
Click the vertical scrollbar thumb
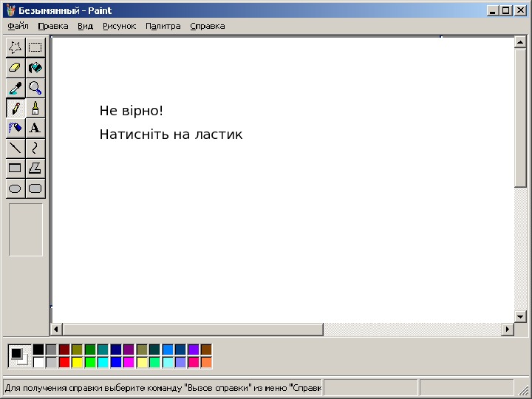pyautogui.click(x=520, y=117)
